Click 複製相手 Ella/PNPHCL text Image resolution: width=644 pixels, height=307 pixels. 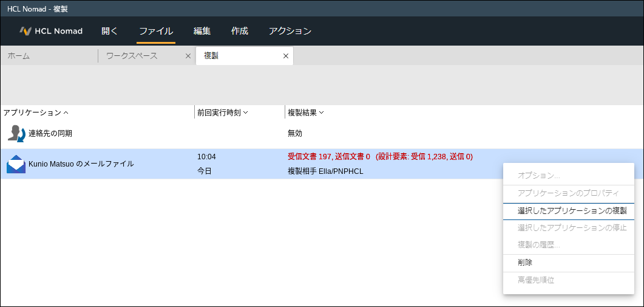pyautogui.click(x=325, y=171)
